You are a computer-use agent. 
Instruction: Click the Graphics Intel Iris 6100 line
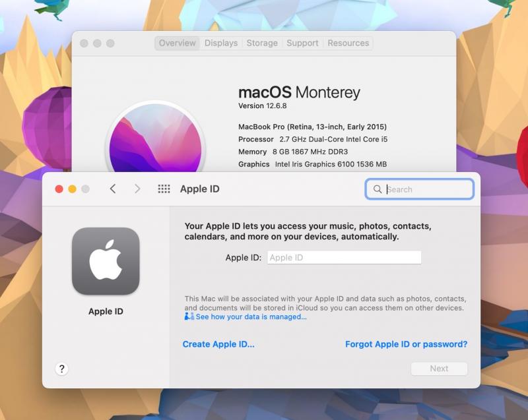click(x=312, y=164)
